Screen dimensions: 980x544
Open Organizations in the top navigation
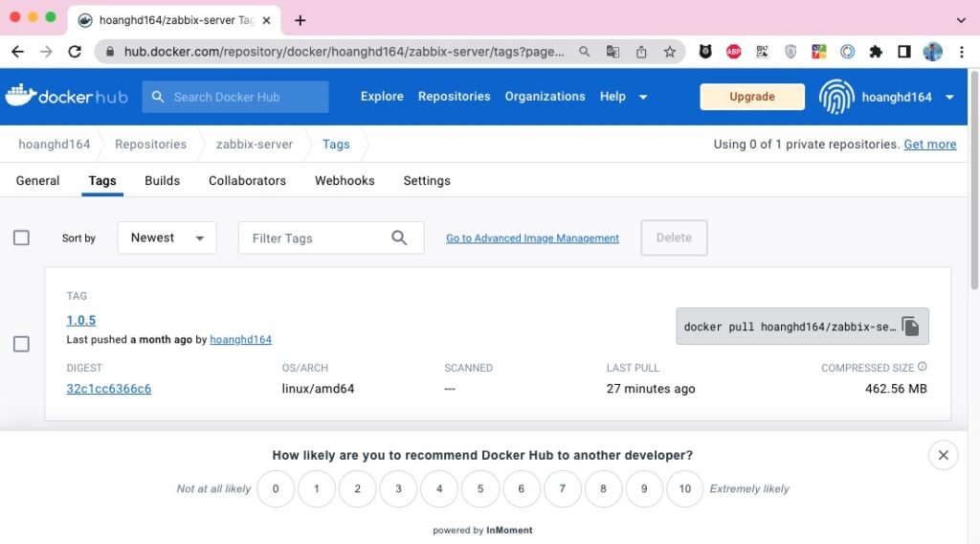[x=545, y=97]
